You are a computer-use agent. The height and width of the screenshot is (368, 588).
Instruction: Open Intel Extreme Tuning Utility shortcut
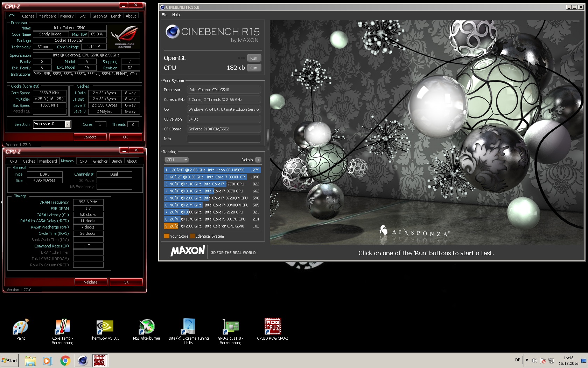[x=189, y=332]
